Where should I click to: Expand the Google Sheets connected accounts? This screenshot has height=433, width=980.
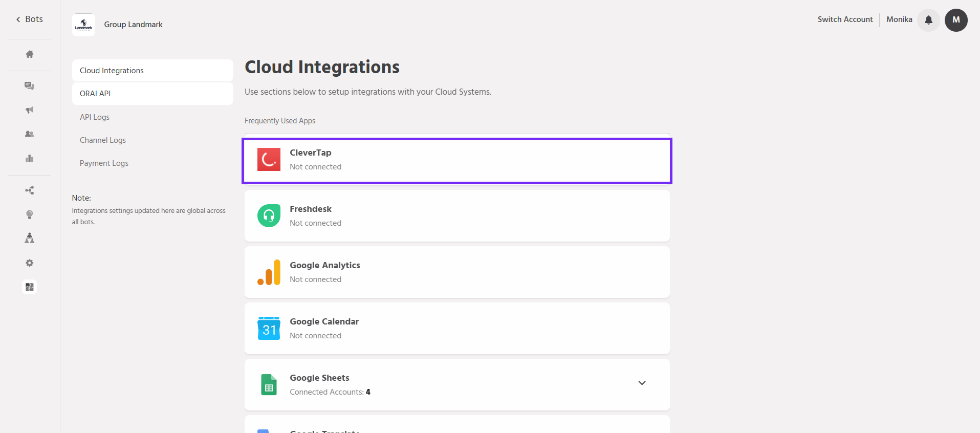(x=642, y=383)
